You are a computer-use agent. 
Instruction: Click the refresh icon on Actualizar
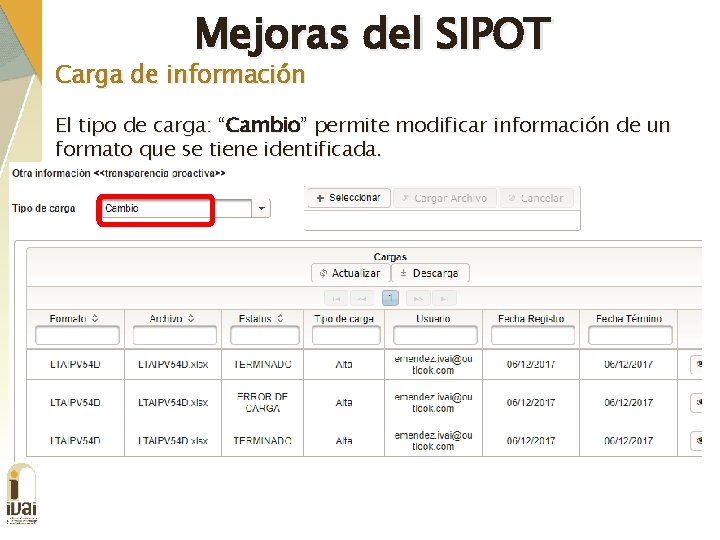pyautogui.click(x=323, y=273)
